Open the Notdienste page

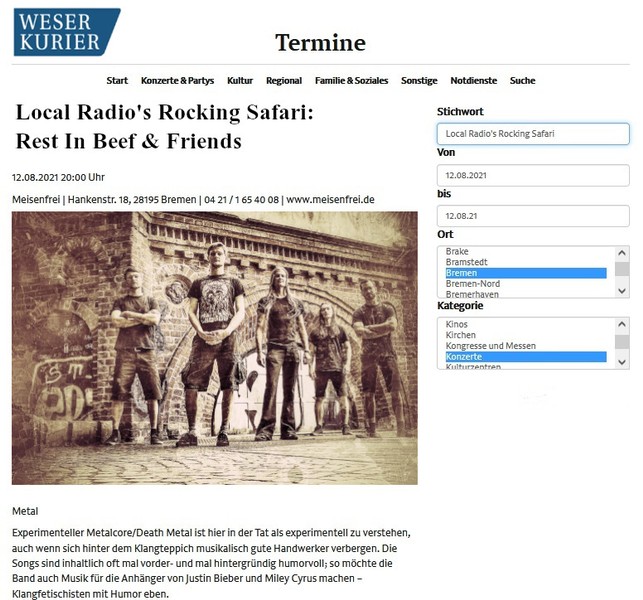[x=474, y=80]
